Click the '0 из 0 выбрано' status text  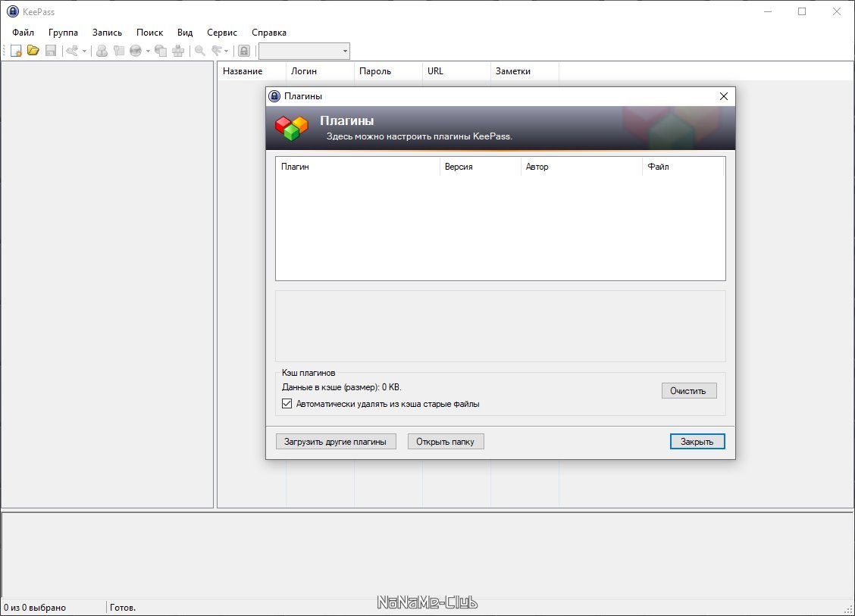(x=35, y=607)
